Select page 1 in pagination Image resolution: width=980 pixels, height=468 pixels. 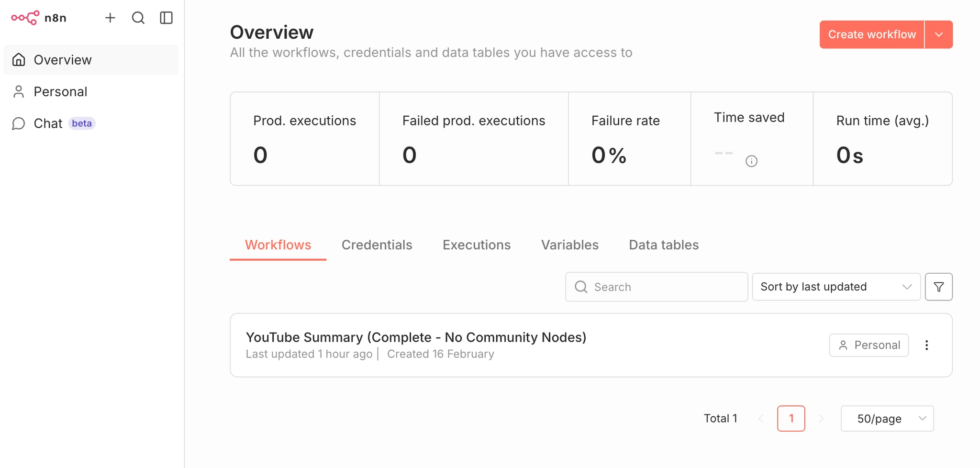[x=791, y=419]
